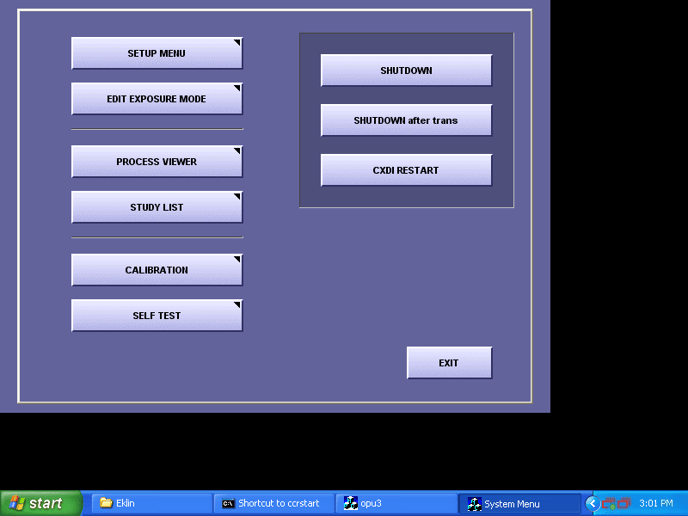The width and height of the screenshot is (688, 516).
Task: Switch to Shortcut to ccrstart console
Action: click(273, 504)
